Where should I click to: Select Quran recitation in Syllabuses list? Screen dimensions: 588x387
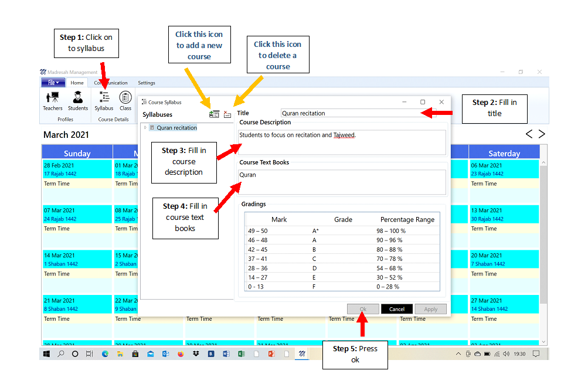[176, 127]
